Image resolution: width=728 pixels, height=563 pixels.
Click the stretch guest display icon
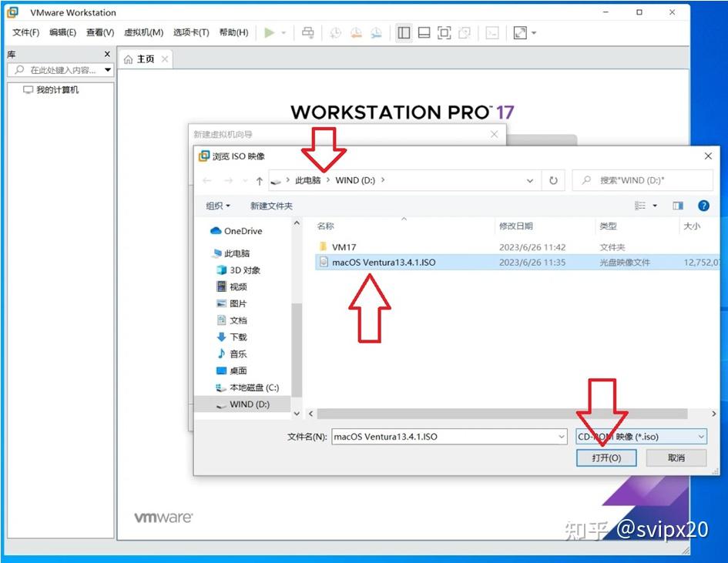520,32
